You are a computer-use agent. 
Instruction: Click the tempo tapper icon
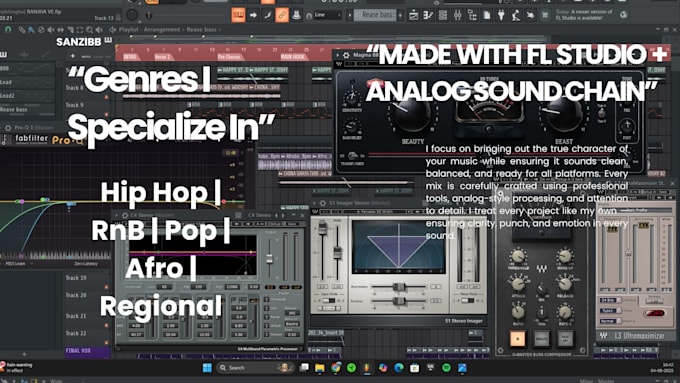(516, 16)
